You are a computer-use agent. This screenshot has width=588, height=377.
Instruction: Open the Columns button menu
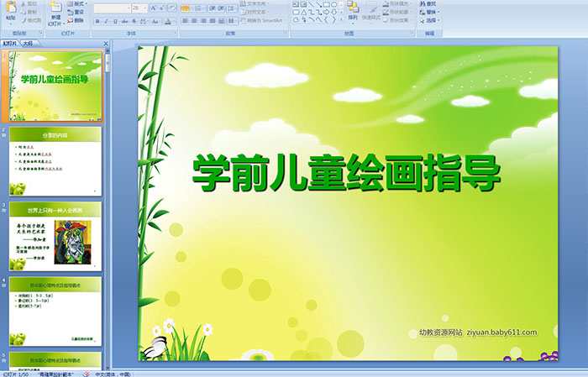click(233, 21)
